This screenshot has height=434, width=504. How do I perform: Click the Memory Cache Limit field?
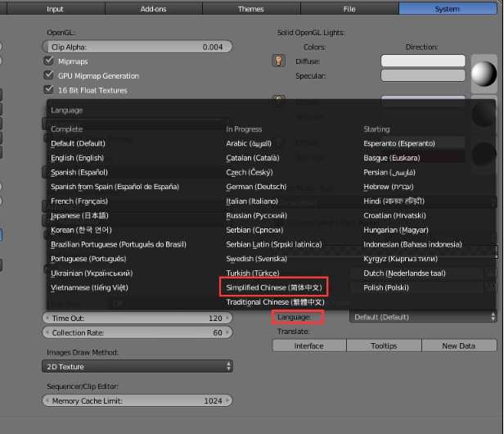pos(137,400)
